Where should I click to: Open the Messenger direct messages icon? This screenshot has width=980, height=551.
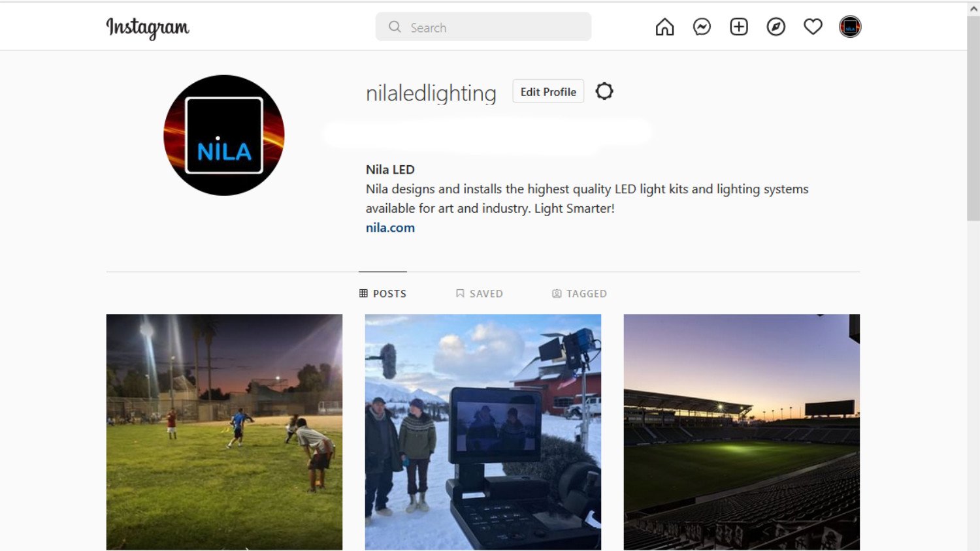tap(702, 27)
